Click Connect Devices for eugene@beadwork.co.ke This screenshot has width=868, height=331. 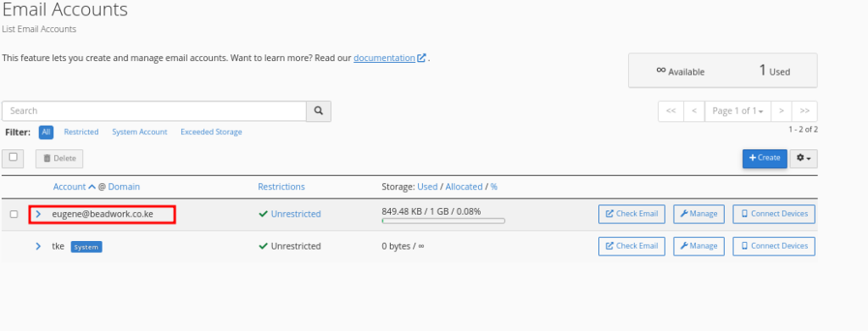774,214
